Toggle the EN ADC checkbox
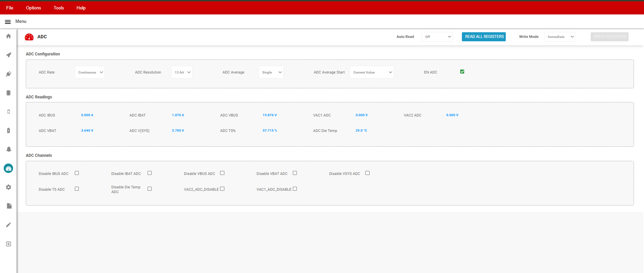 point(462,72)
